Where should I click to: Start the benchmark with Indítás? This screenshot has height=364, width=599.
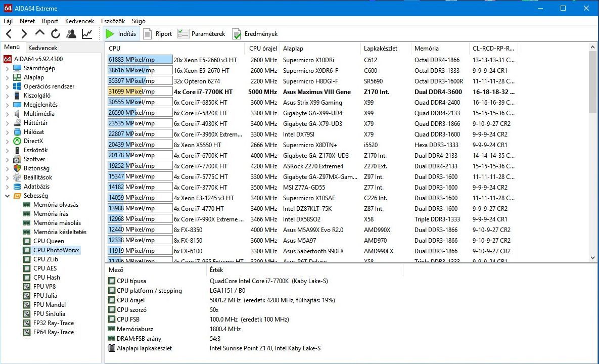[121, 34]
